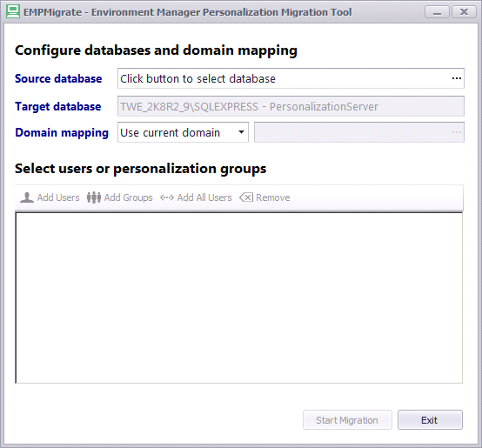Expand the Domain mapping dropdown arrow
Screen dimensions: 482x448
[x=241, y=132]
